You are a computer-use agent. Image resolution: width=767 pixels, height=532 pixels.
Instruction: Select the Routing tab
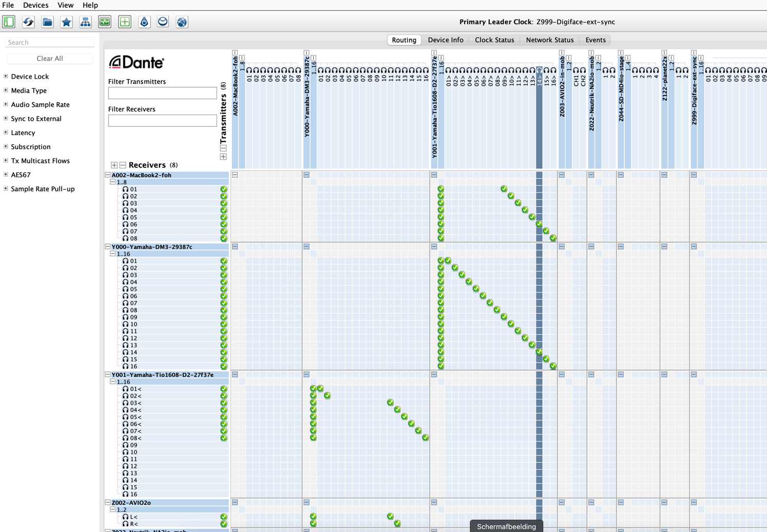coord(404,40)
